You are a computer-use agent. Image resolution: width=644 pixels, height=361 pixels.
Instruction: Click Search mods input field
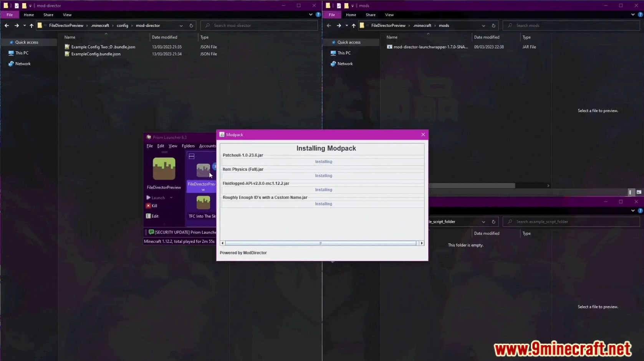click(571, 26)
